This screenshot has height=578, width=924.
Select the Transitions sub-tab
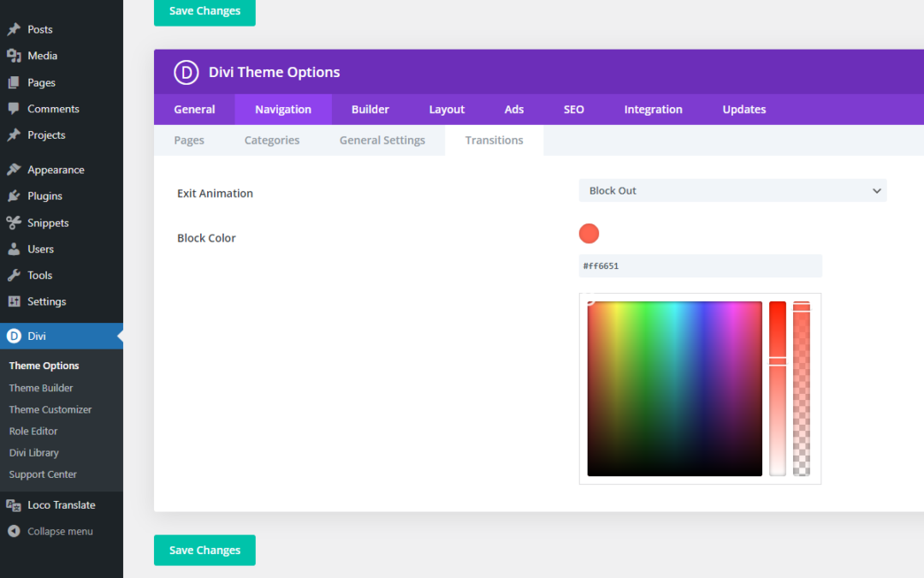(494, 140)
